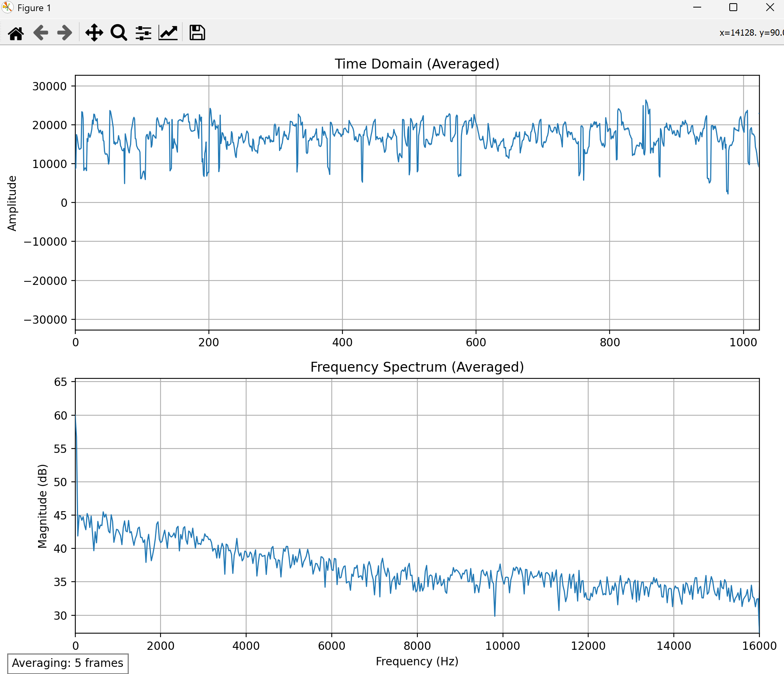Click the Time Domain (Averaged) title
784x674 pixels.
(x=417, y=64)
